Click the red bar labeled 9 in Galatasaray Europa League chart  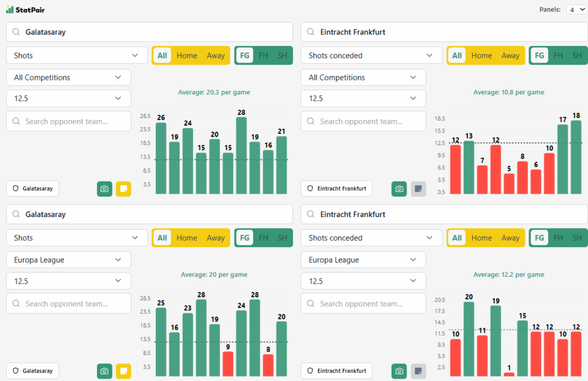point(228,364)
